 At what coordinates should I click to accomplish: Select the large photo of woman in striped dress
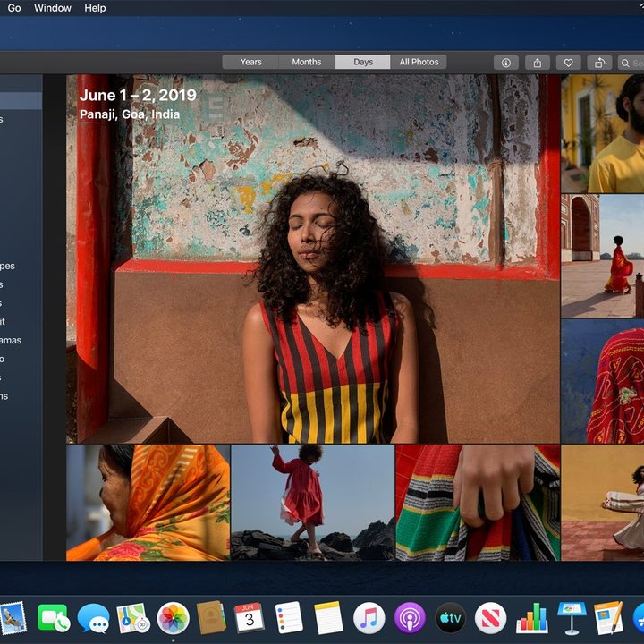(313, 258)
